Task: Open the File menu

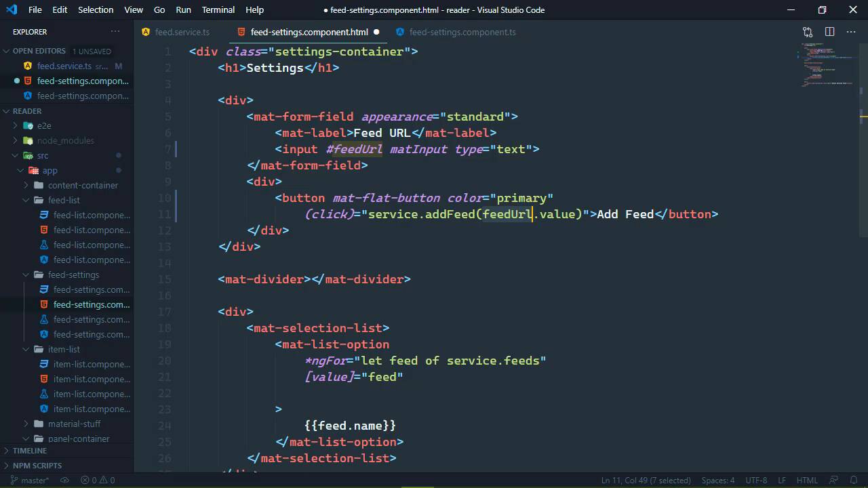Action: pos(35,9)
